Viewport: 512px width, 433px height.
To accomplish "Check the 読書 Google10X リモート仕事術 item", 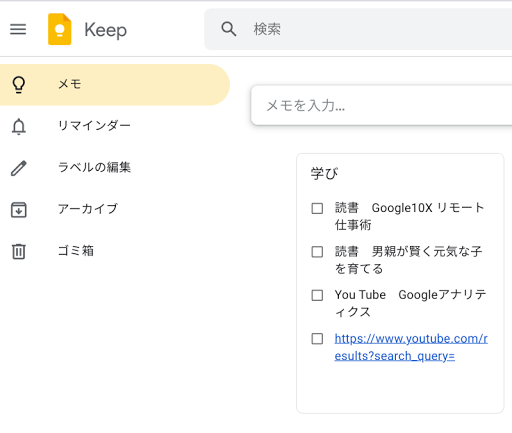I will [x=317, y=208].
